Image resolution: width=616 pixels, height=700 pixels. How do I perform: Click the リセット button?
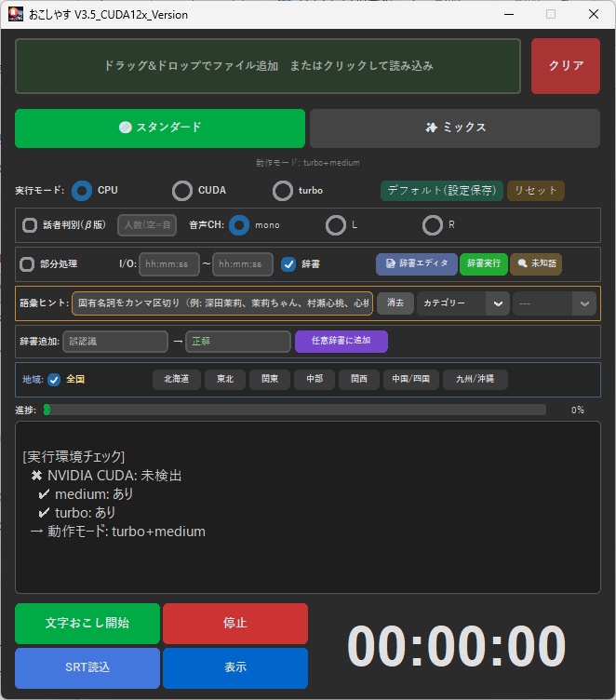[x=536, y=191]
